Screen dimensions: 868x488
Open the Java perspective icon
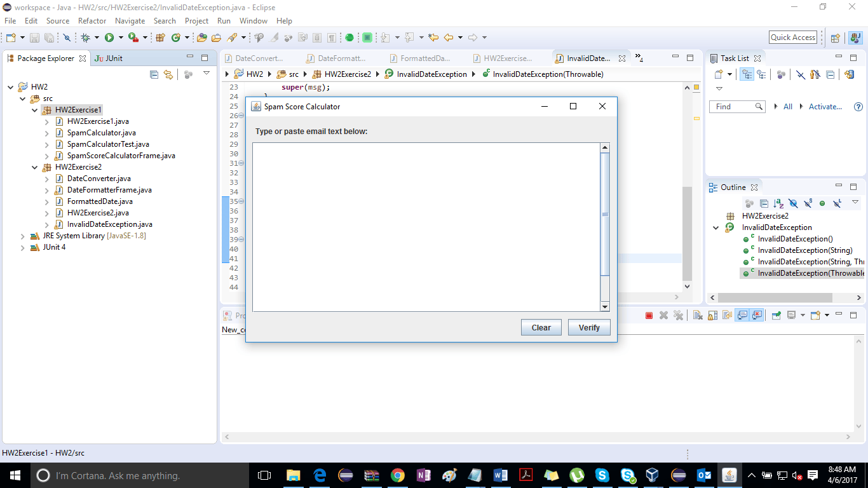coord(855,37)
